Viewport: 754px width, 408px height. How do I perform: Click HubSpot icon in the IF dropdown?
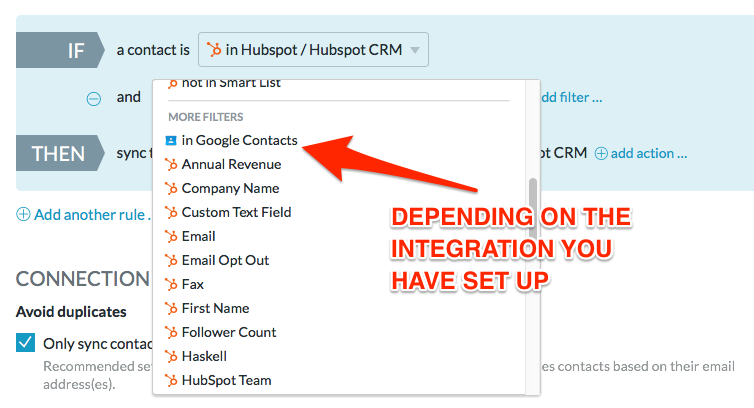tap(214, 50)
